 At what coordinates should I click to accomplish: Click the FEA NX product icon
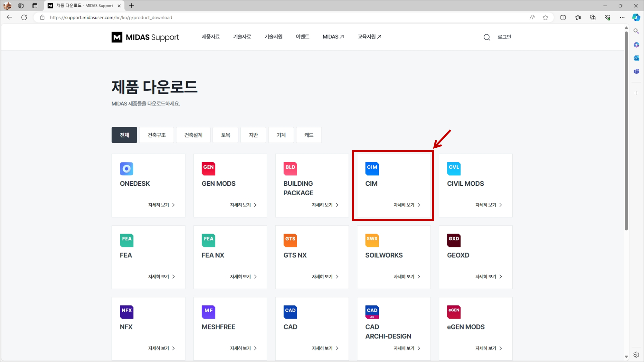208,240
